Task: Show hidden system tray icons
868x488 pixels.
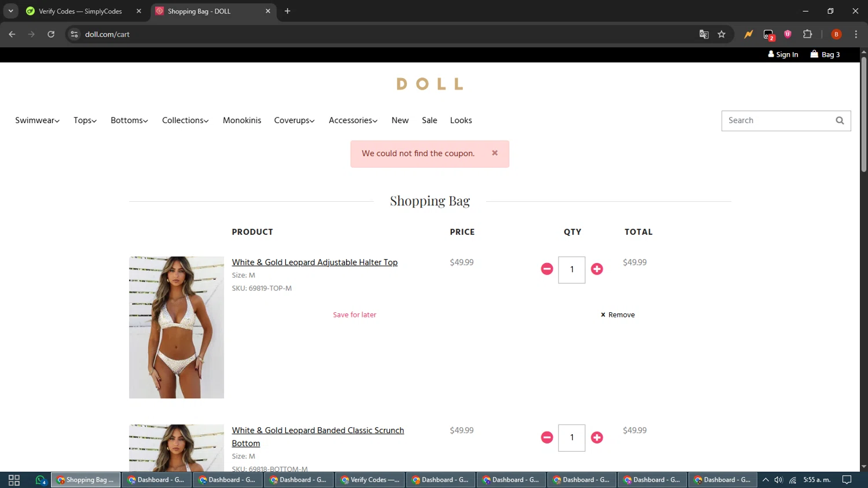Action: [x=766, y=480]
